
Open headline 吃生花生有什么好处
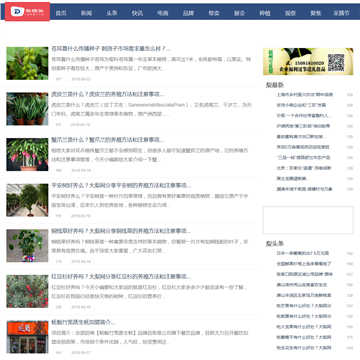(304, 348)
